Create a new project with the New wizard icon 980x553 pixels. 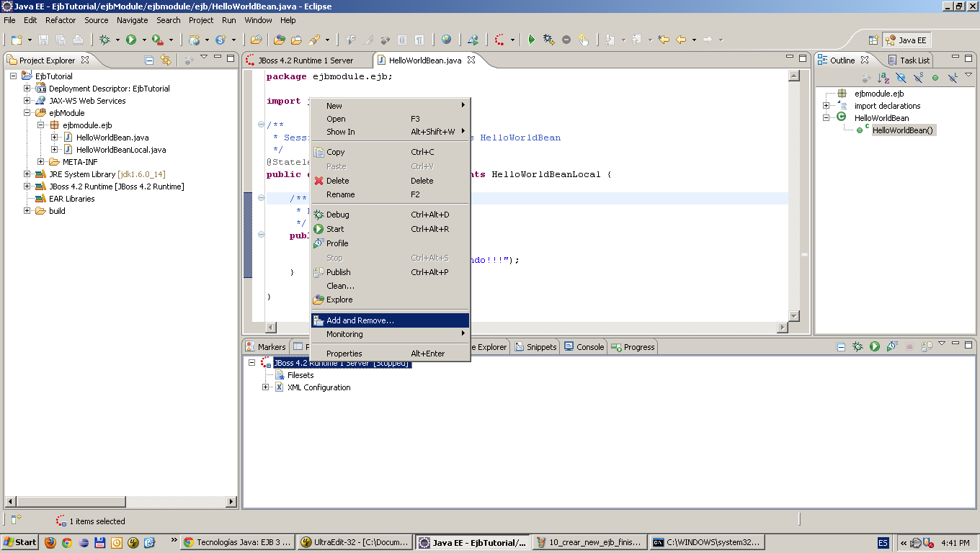click(16, 40)
